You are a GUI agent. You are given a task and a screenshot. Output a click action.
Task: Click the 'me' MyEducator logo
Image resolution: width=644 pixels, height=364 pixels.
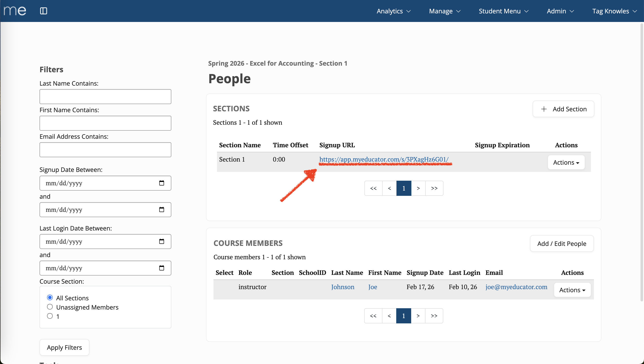[15, 11]
